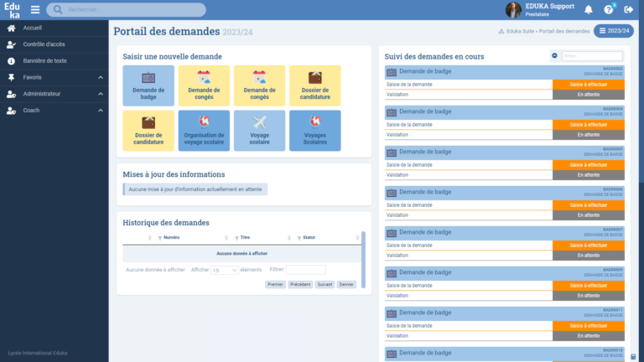Click En attente status for BAD00007
The height and width of the screenshot is (362, 644).
588,256
